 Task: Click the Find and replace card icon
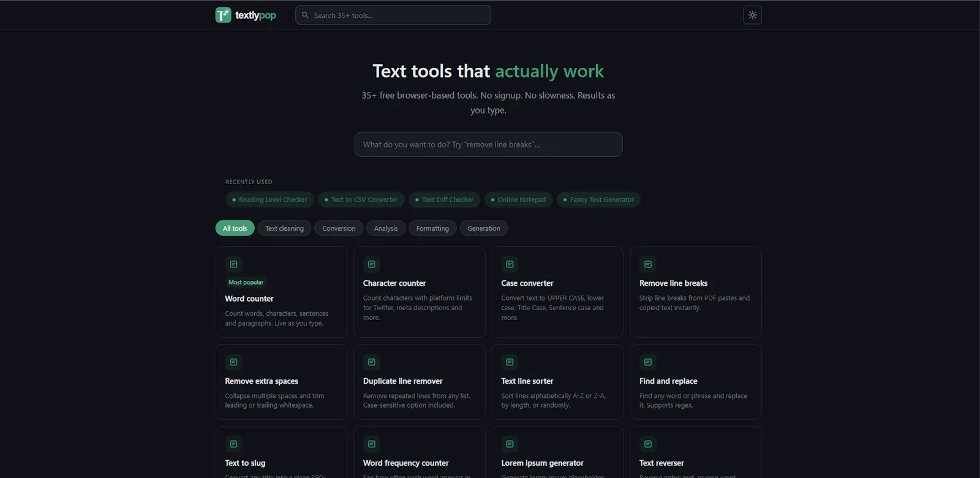pyautogui.click(x=647, y=362)
